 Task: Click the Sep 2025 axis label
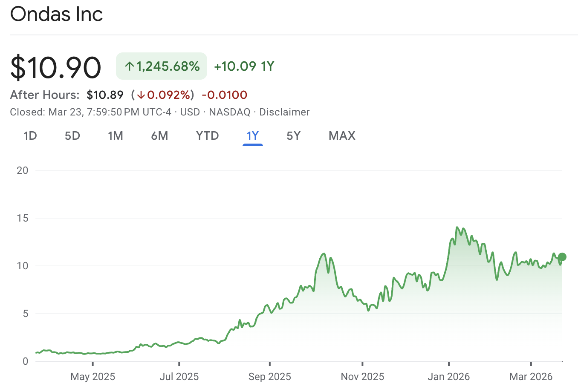[269, 377]
